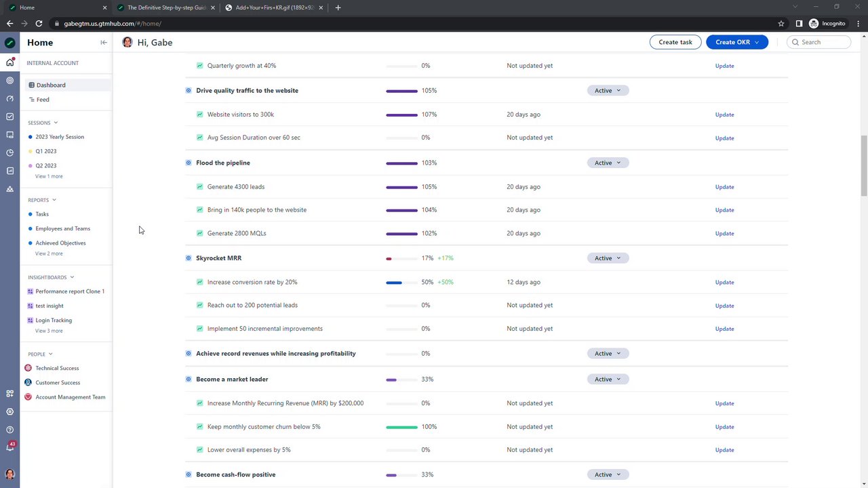Click the Tasks checkmark icon in left rail
The width and height of the screenshot is (868, 488).
coord(9,117)
